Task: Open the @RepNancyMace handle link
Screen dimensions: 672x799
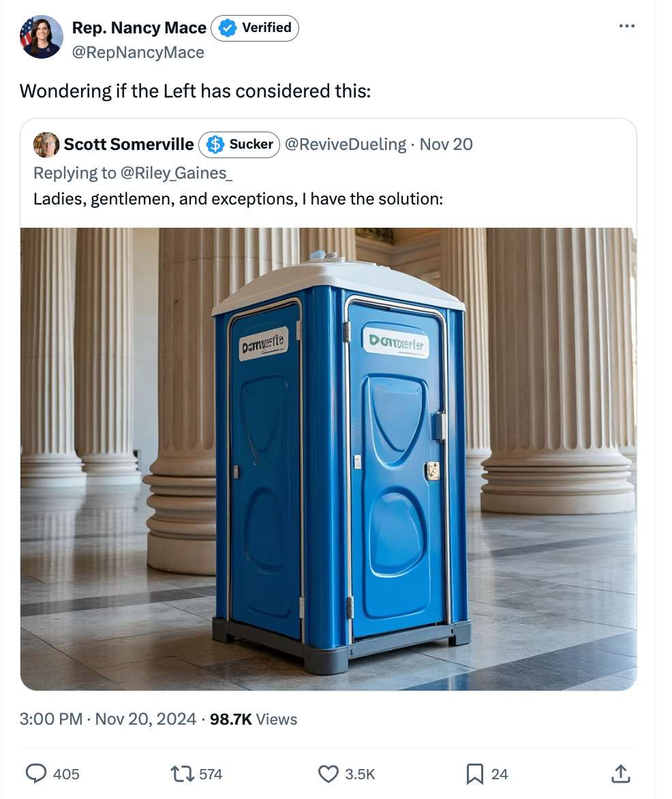Action: click(138, 52)
